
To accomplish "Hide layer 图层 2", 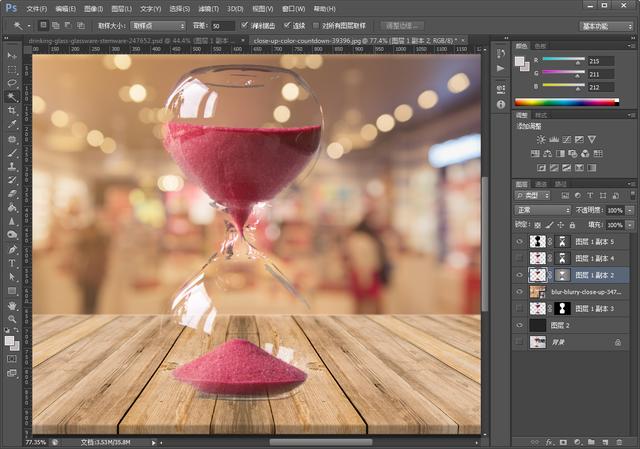I will (519, 325).
